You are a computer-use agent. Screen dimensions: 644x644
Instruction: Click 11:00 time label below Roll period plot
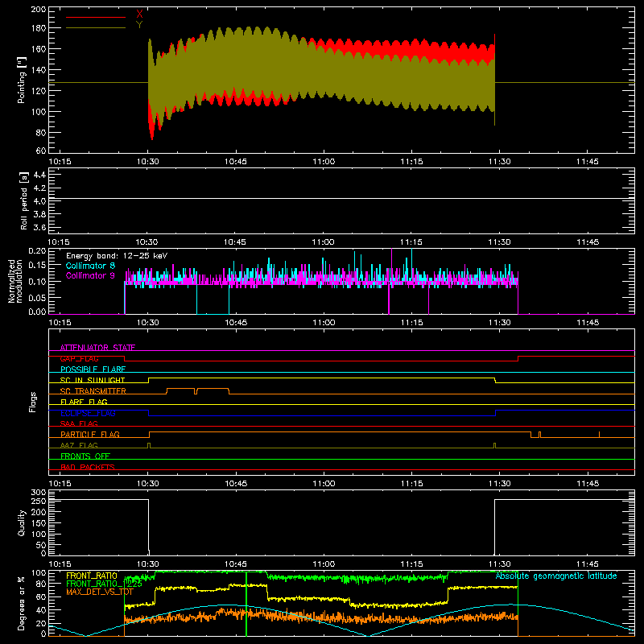pos(324,242)
